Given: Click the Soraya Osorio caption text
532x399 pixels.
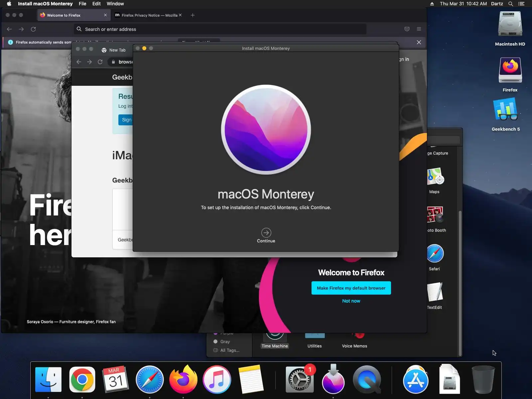Looking at the screenshot, I should (x=71, y=322).
